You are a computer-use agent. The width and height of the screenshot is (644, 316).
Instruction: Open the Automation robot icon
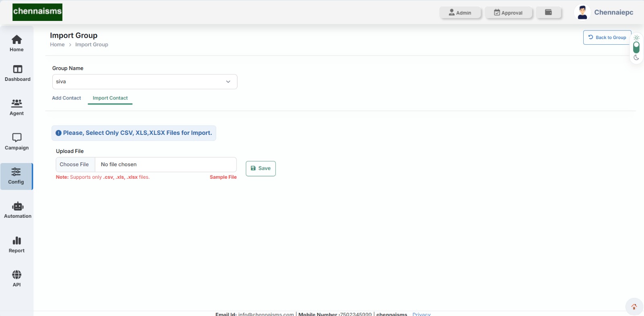pyautogui.click(x=18, y=207)
